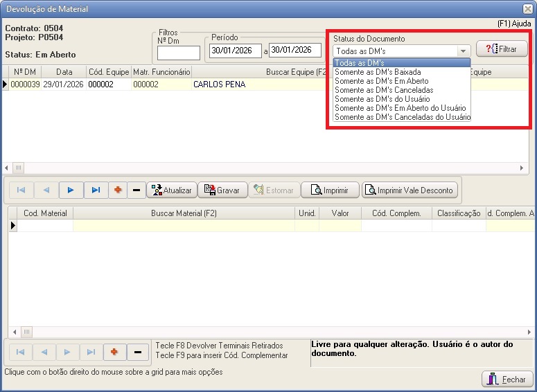Go to next record in upper navigator
The image size is (537, 392).
[x=71, y=190]
